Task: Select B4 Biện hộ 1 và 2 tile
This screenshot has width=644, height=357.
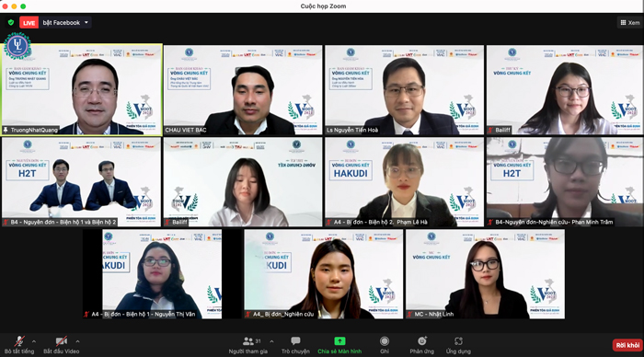Action: click(x=82, y=181)
